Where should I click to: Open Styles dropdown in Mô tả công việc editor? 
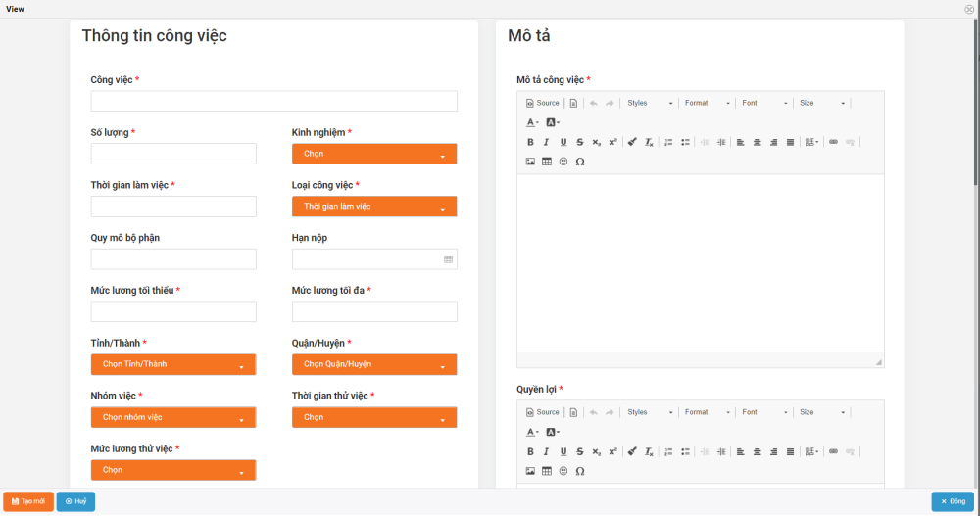point(650,103)
